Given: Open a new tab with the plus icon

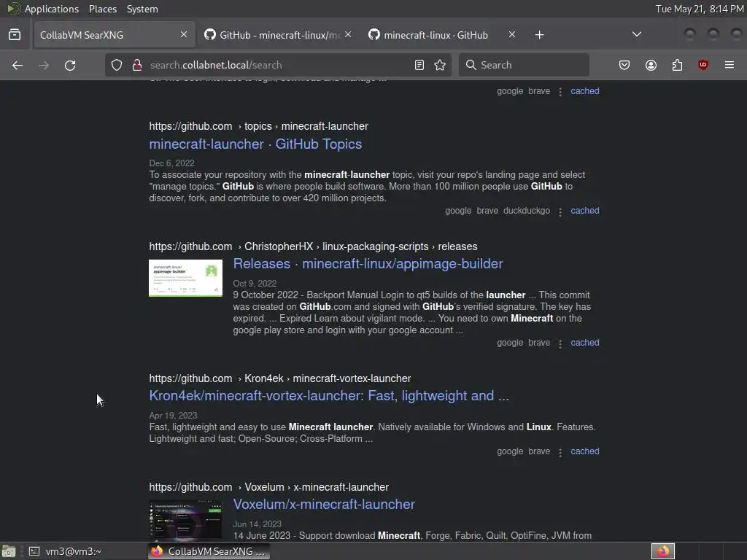Looking at the screenshot, I should coord(539,35).
